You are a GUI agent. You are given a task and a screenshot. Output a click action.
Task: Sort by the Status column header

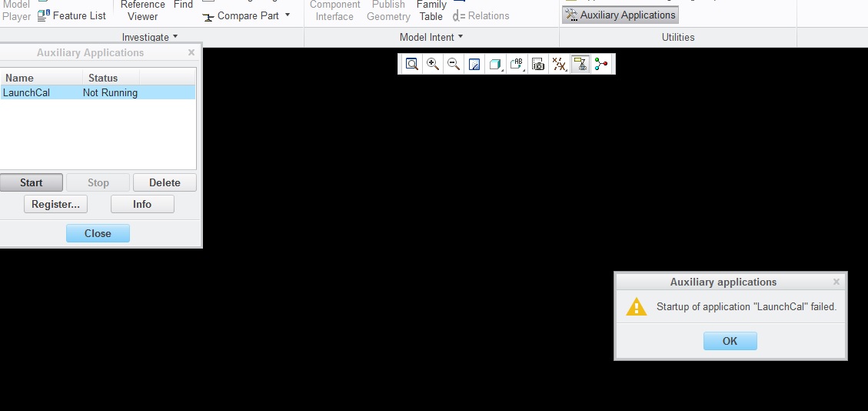pos(111,78)
